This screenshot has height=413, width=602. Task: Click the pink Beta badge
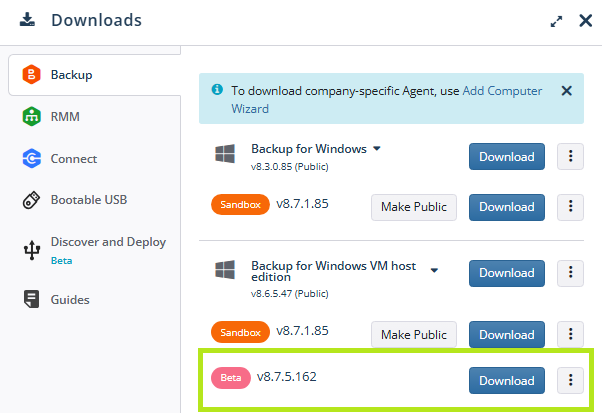point(231,378)
